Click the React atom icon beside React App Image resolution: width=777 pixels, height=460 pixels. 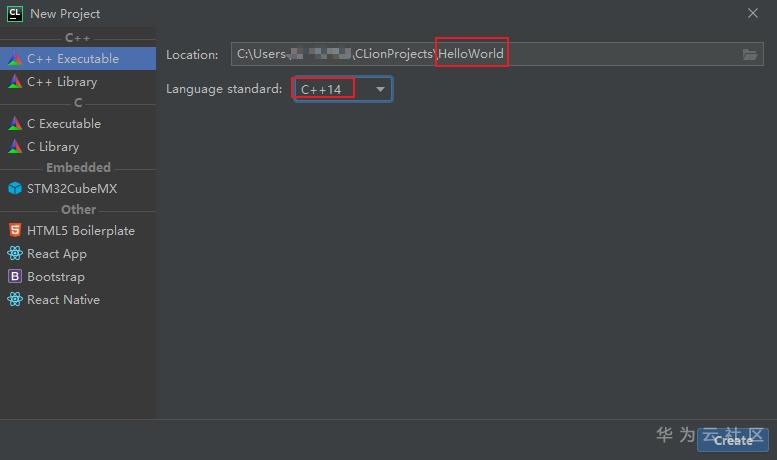click(15, 253)
